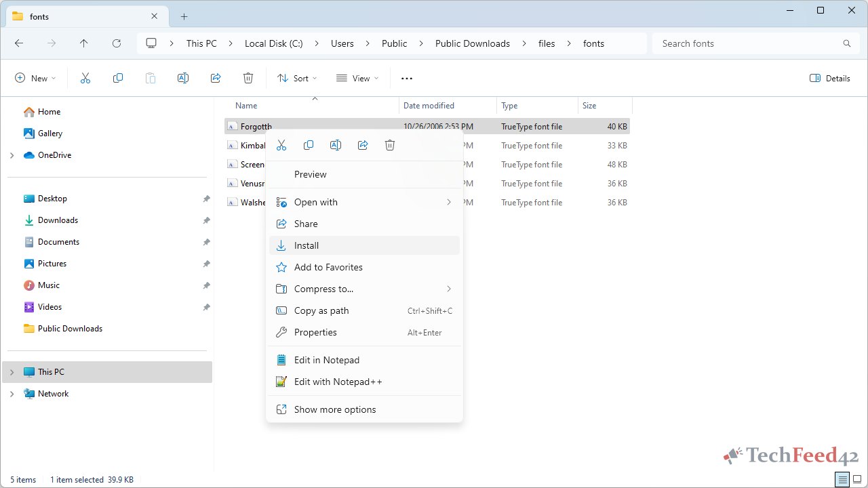The width and height of the screenshot is (868, 488).
Task: Click the toolbar Paste icon
Action: pyautogui.click(x=151, y=78)
